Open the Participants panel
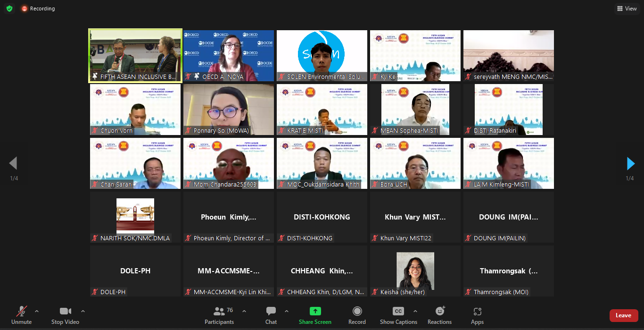The image size is (644, 330). coord(219,315)
